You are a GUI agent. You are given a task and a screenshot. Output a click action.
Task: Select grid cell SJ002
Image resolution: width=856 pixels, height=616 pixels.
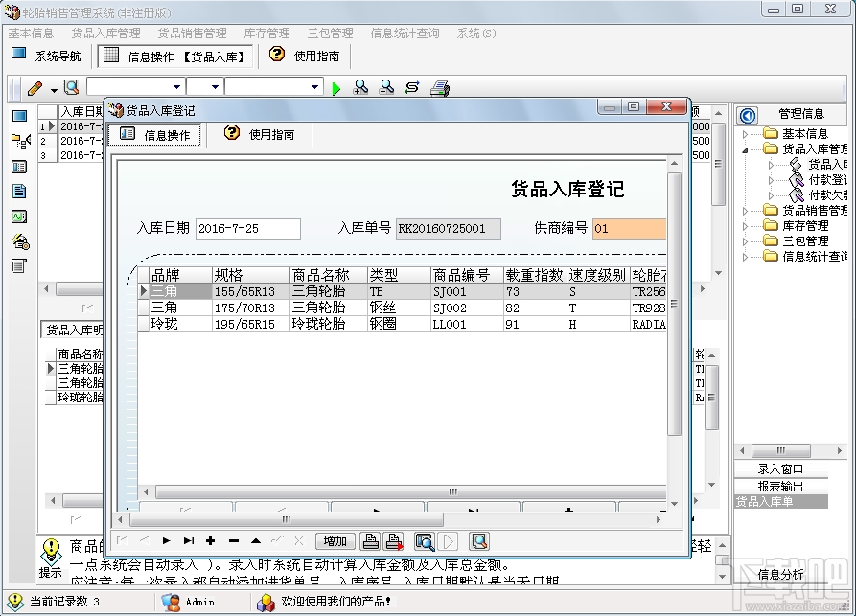467,308
